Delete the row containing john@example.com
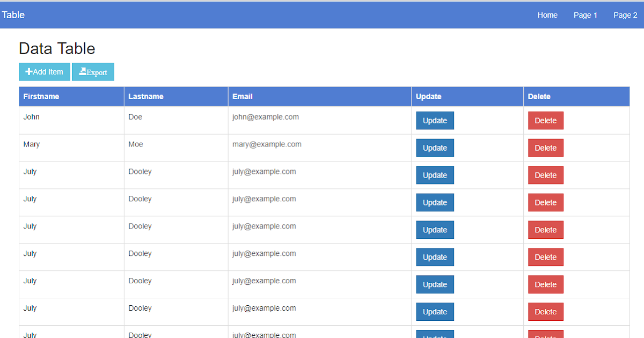Viewport: 644px width, 338px height. [546, 120]
